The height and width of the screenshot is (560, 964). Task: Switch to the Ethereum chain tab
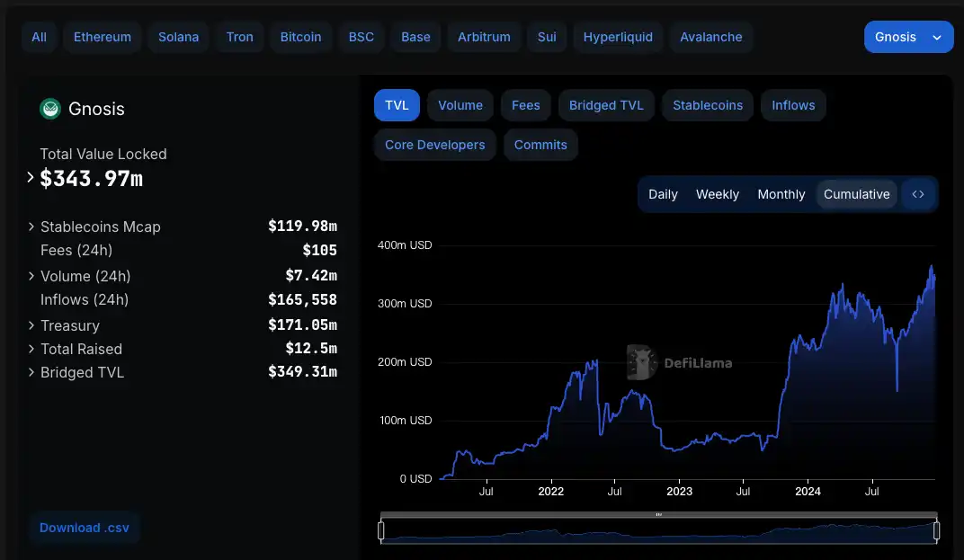tap(103, 37)
